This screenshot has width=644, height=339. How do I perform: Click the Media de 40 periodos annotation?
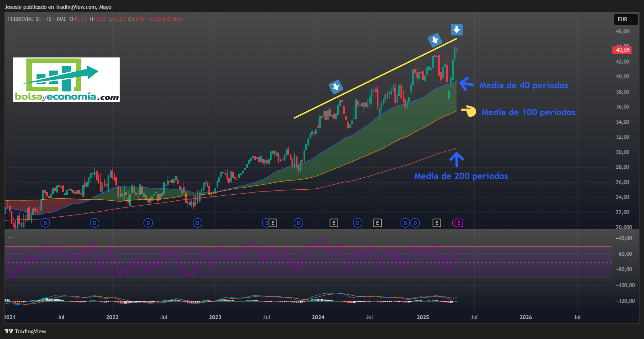524,85
